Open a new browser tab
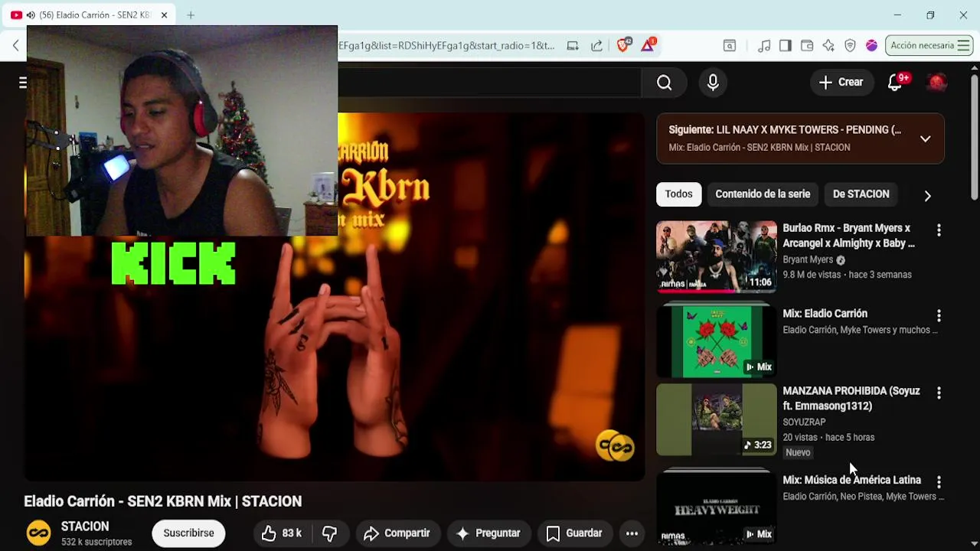The width and height of the screenshot is (980, 551). [x=191, y=15]
